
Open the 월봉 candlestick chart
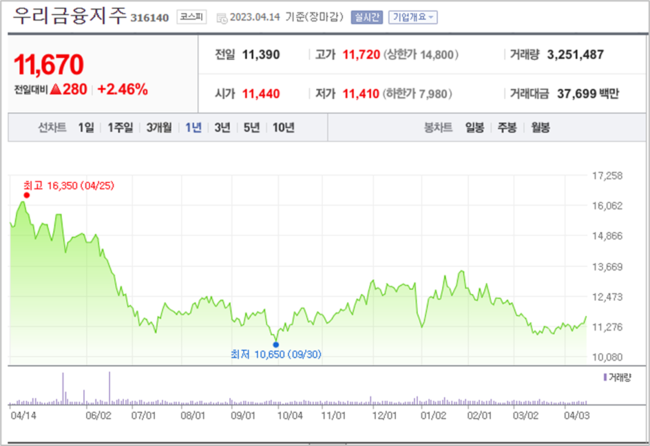(541, 128)
